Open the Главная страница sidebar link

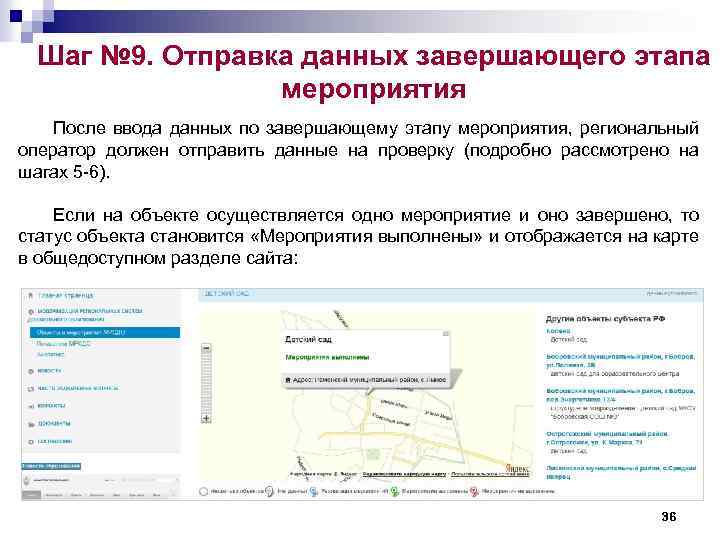tap(66, 295)
